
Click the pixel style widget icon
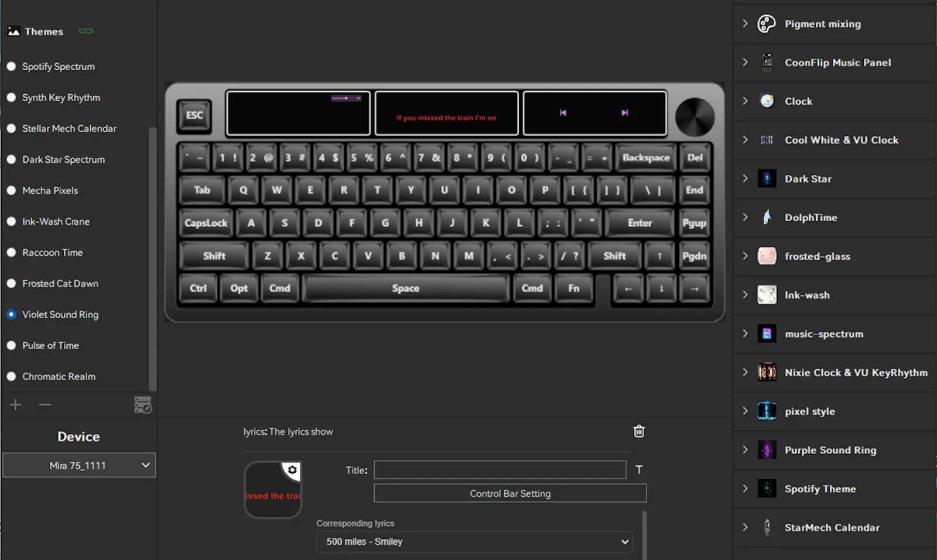click(767, 411)
